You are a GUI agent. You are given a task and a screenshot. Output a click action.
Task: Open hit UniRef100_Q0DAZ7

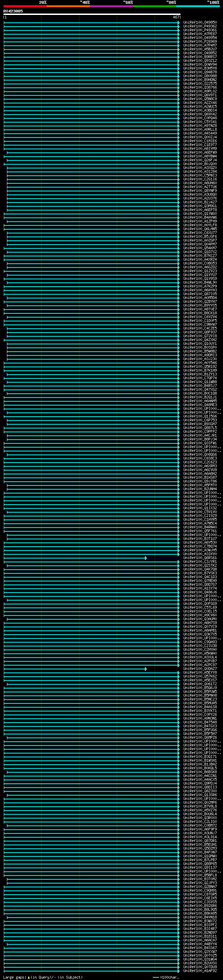(x=200, y=669)
